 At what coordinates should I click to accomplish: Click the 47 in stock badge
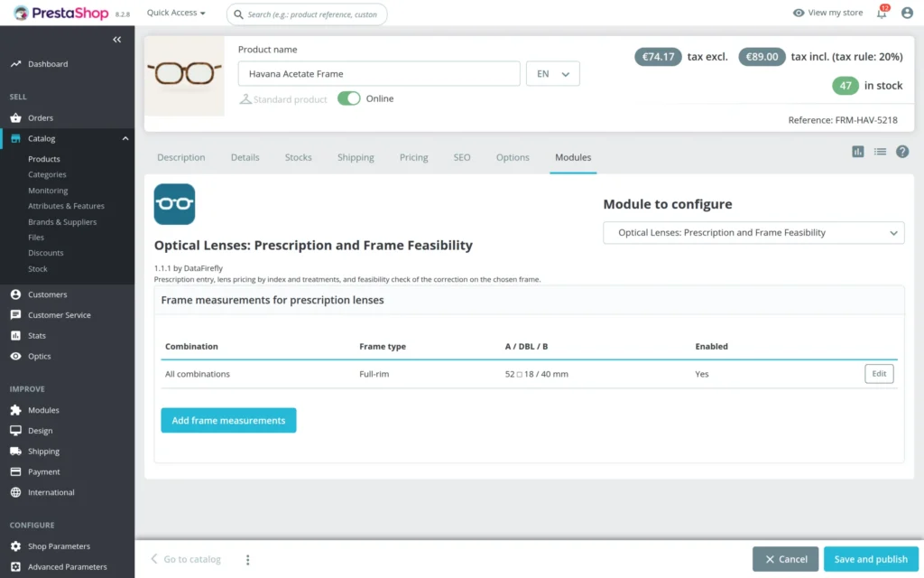pyautogui.click(x=845, y=86)
